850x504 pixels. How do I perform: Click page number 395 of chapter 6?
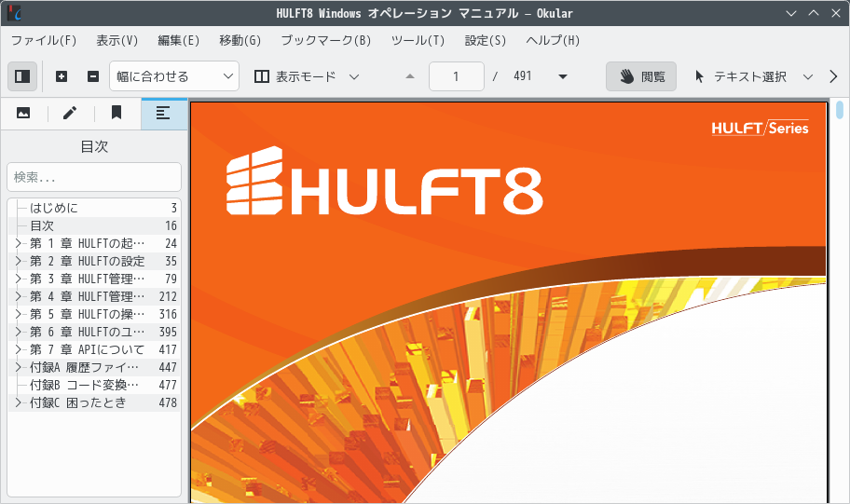168,332
